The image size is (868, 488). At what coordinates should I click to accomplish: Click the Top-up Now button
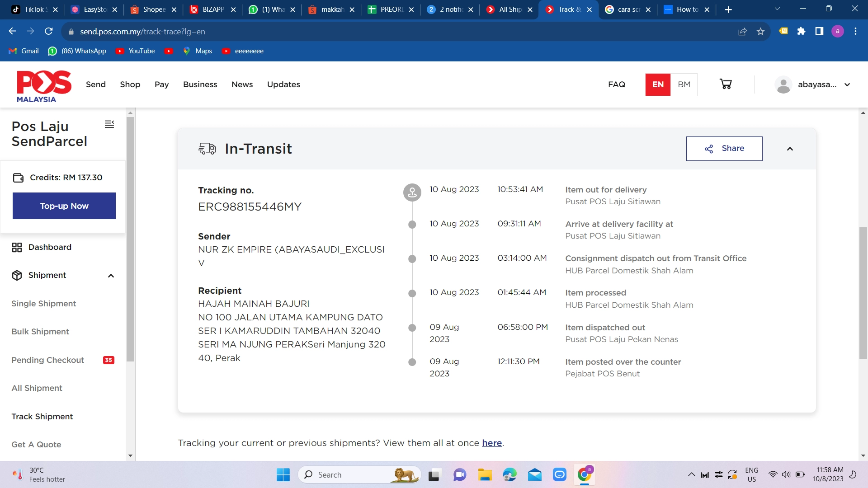click(x=64, y=206)
